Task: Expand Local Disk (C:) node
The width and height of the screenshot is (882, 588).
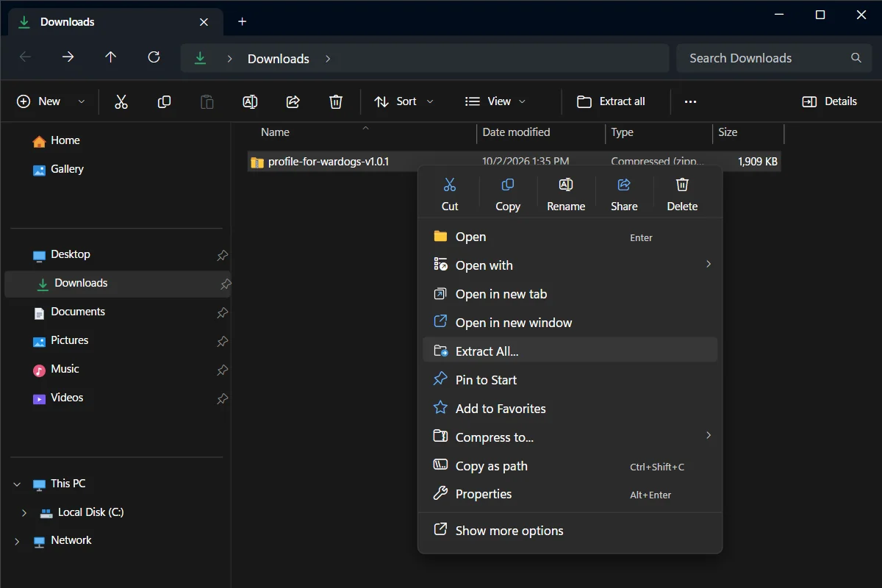Action: [24, 512]
